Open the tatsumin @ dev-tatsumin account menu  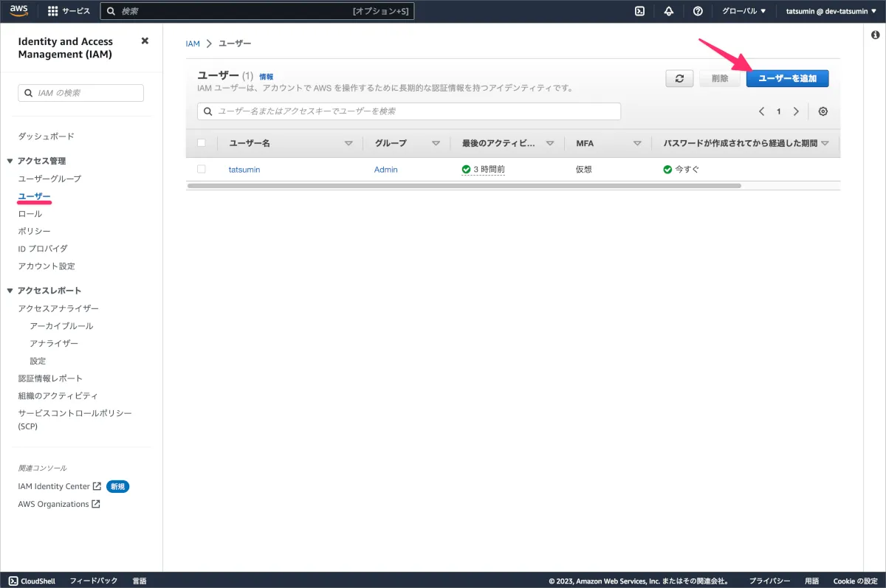pos(830,11)
